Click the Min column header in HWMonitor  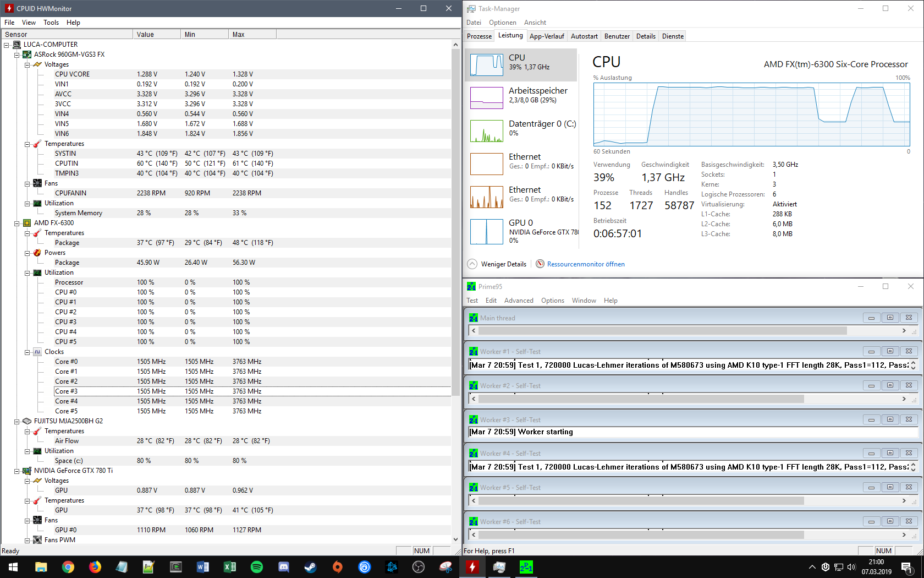tap(205, 34)
